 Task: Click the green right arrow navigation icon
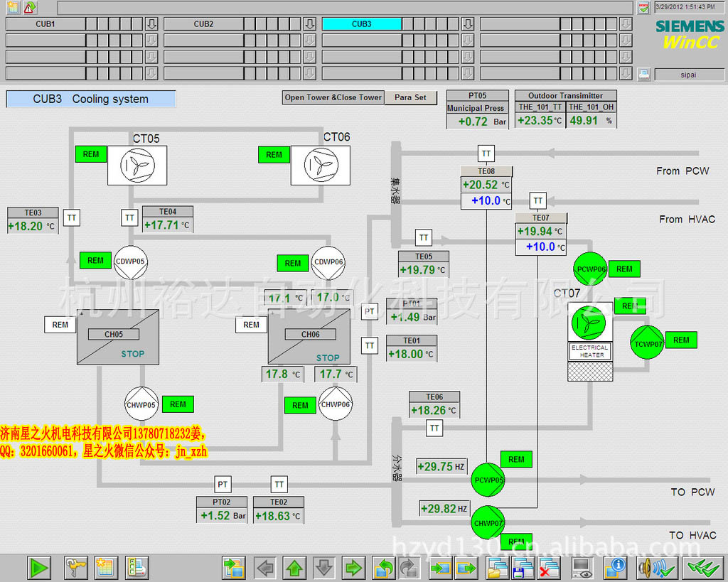353,567
